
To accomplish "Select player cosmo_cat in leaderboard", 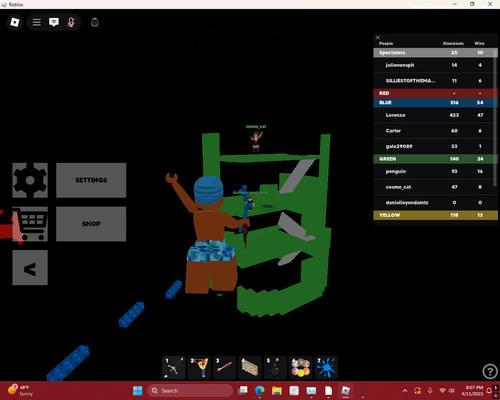I will click(x=433, y=187).
